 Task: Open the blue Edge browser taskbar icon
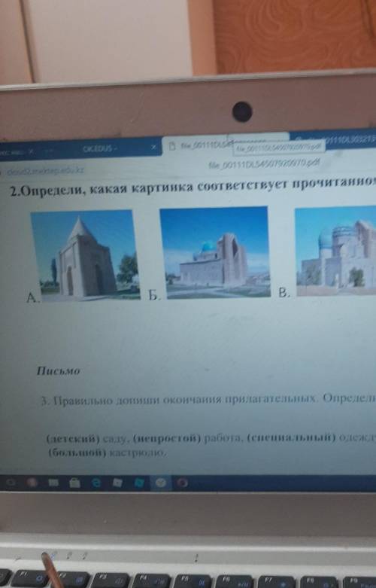click(x=96, y=483)
